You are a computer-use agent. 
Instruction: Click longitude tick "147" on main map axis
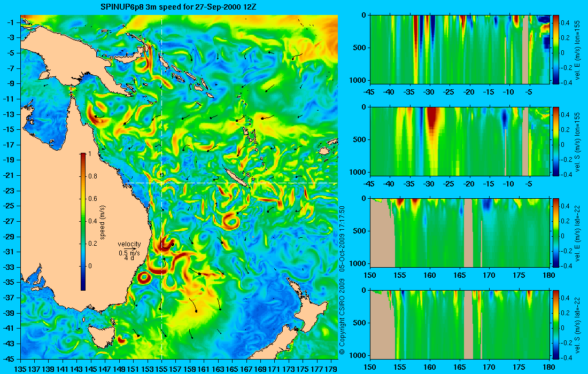[105, 369]
